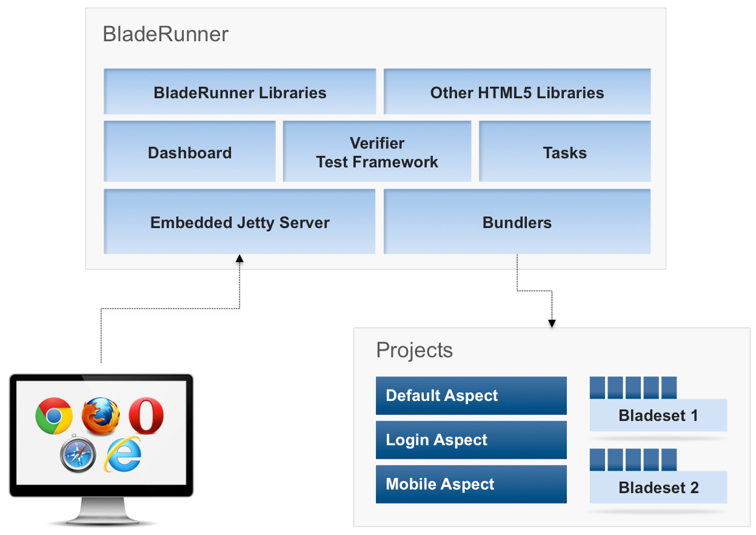This screenshot has height=535, width=756.
Task: Click the Firefox browser icon
Action: 101,416
